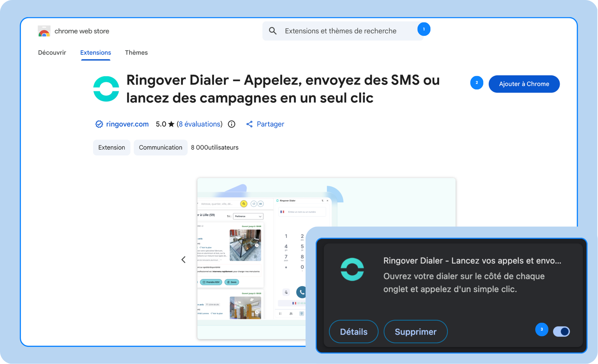
Task: Toggle the Ringover Dialer extension switch
Action: (561, 331)
